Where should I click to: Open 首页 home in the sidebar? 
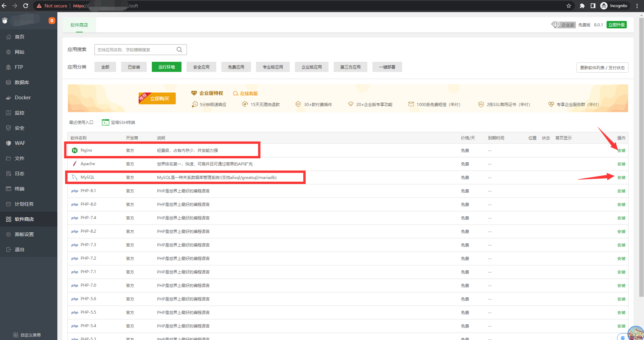tap(29, 37)
